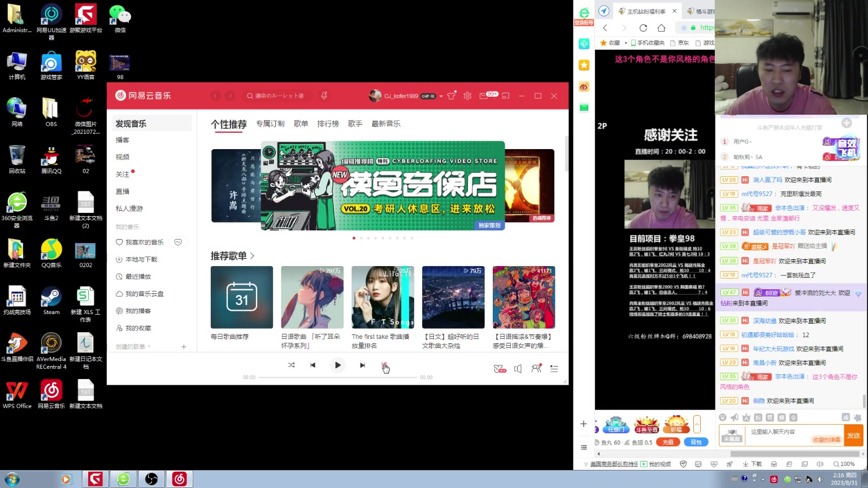This screenshot has height=488, width=868.
Task: Open the 收藏 bookmarks star
Action: (x=604, y=43)
